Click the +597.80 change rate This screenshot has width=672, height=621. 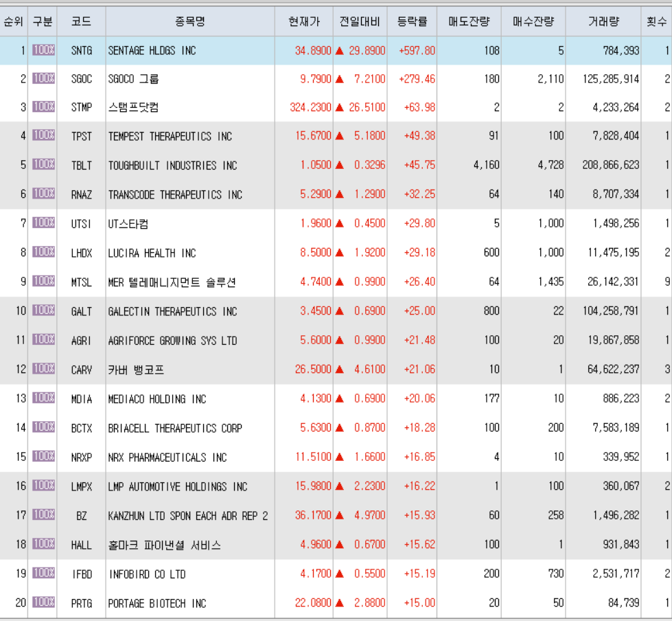(x=417, y=51)
